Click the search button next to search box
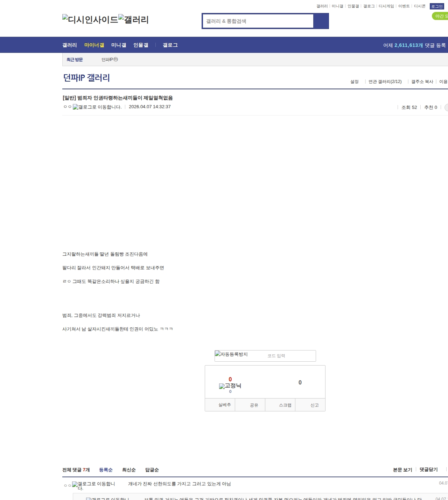Screen dimensions: 448x500 [321, 21]
